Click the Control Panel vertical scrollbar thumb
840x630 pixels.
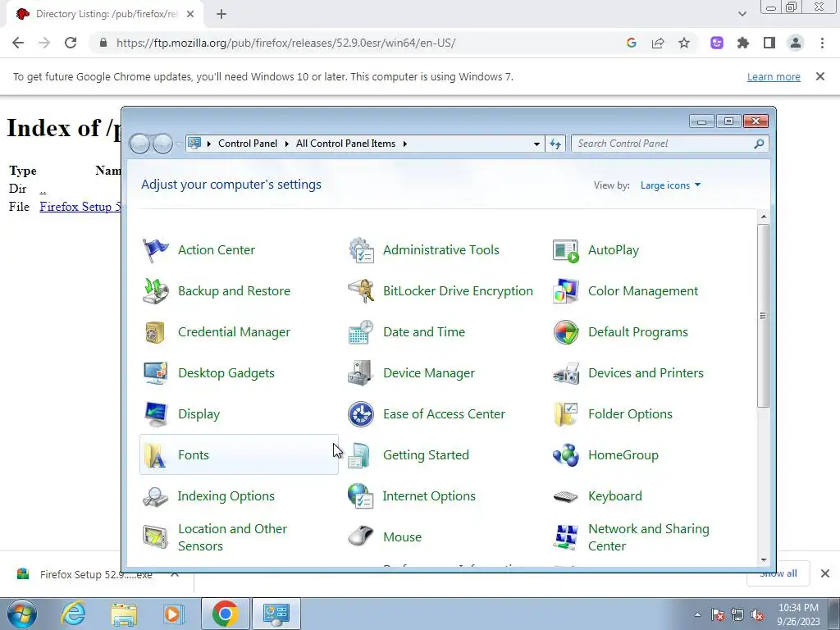pyautogui.click(x=764, y=316)
